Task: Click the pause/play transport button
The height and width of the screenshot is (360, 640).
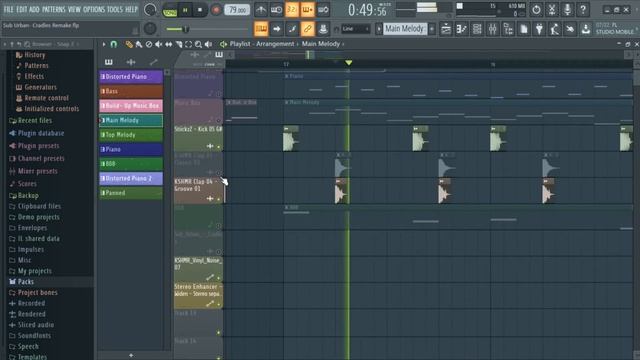Action: click(185, 10)
